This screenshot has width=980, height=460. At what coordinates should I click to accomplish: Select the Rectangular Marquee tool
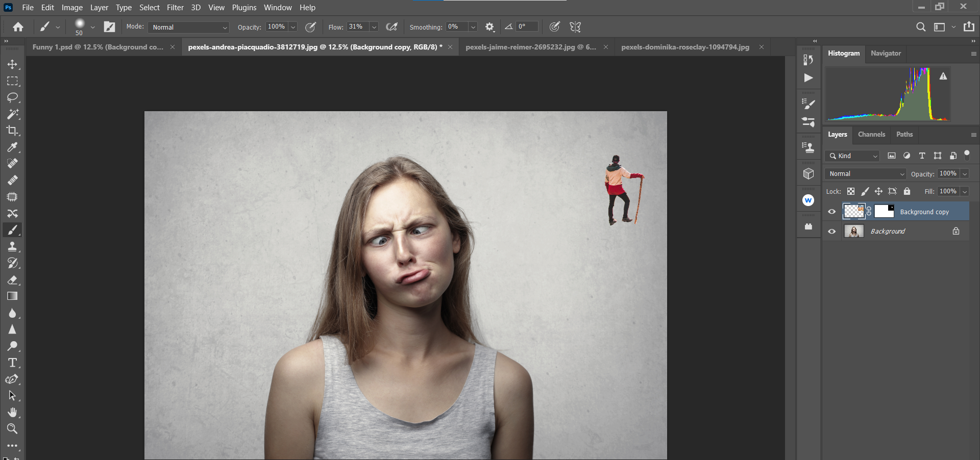pos(12,81)
